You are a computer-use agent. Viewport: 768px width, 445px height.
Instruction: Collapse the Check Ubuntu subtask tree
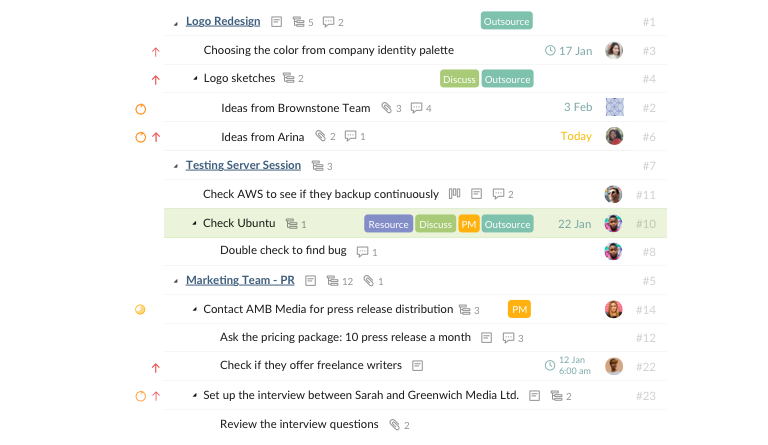[194, 223]
